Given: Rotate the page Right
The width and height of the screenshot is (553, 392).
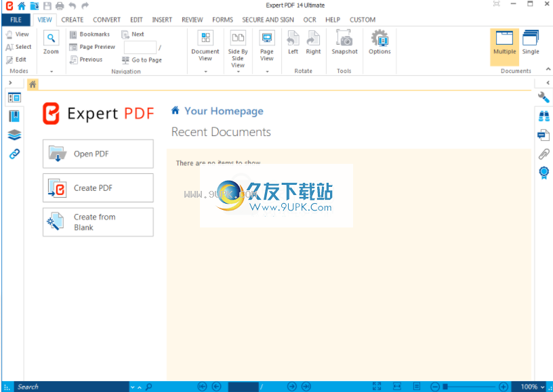Looking at the screenshot, I should (313, 42).
